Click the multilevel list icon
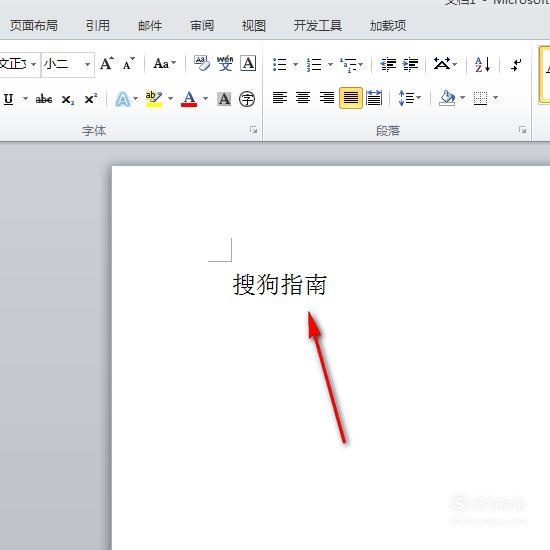This screenshot has width=550, height=550. (349, 65)
